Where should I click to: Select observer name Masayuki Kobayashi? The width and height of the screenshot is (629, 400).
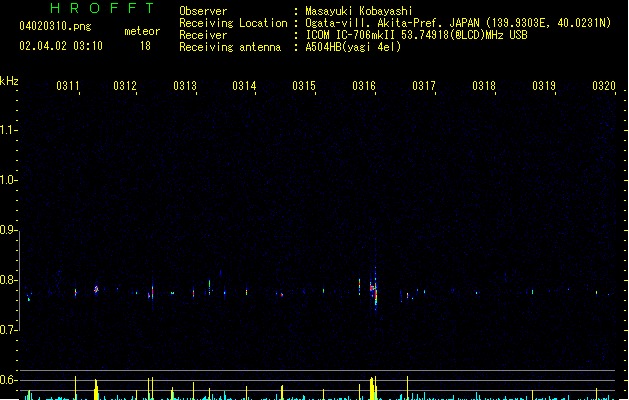pyautogui.click(x=359, y=11)
